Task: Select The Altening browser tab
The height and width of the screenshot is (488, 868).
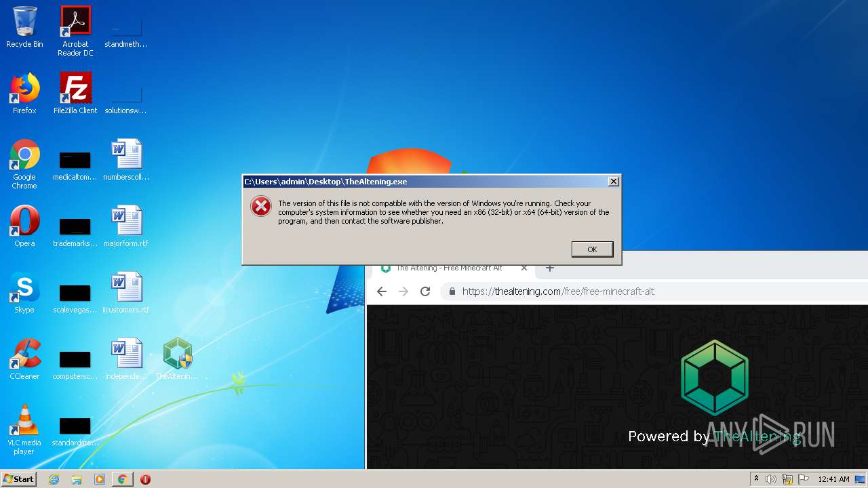Action: 451,268
